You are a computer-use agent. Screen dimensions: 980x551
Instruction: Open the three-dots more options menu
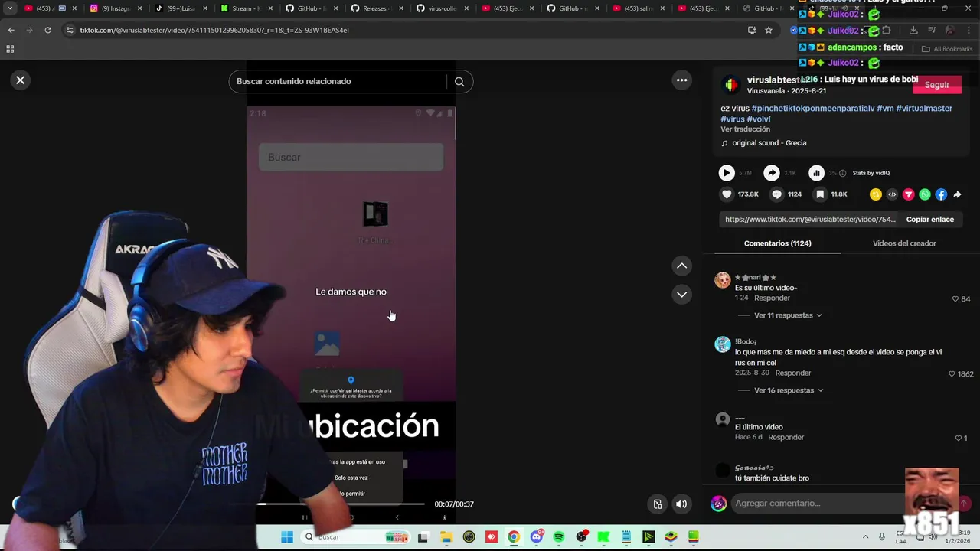(x=681, y=80)
